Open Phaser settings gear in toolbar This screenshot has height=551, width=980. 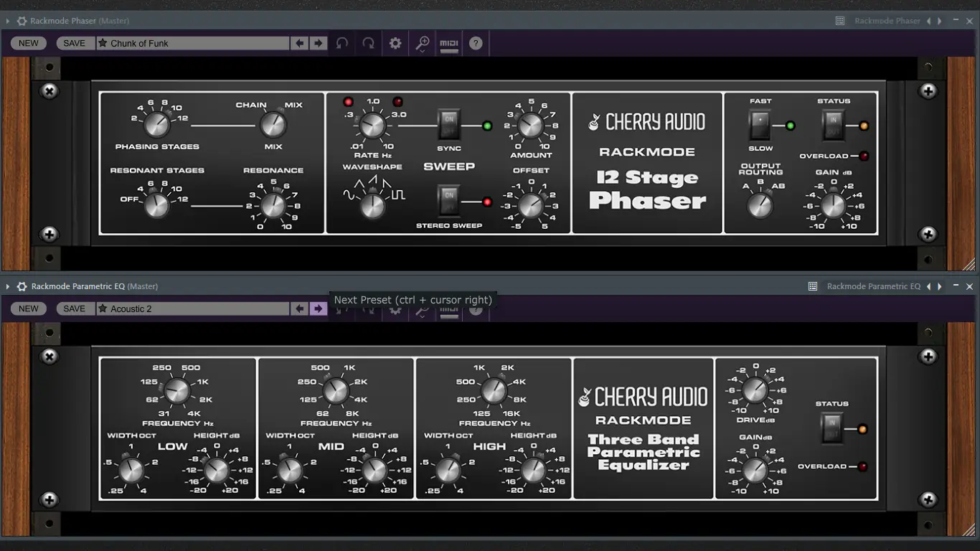point(395,43)
